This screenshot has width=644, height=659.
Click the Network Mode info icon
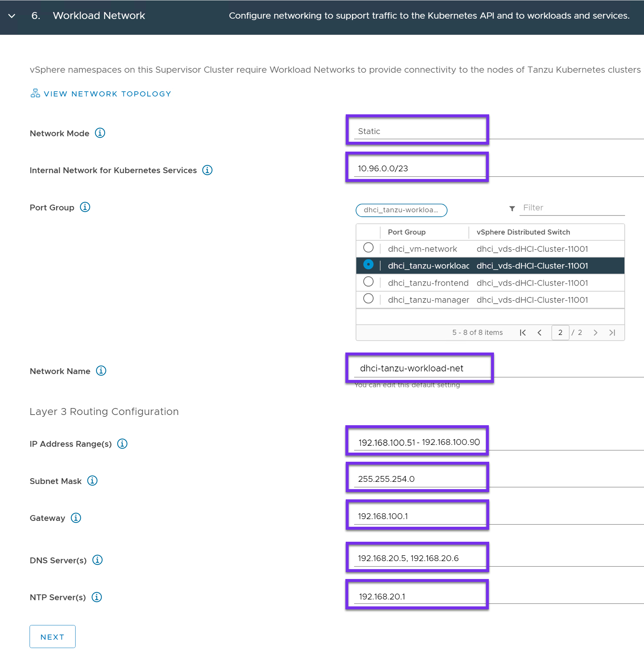(x=100, y=133)
